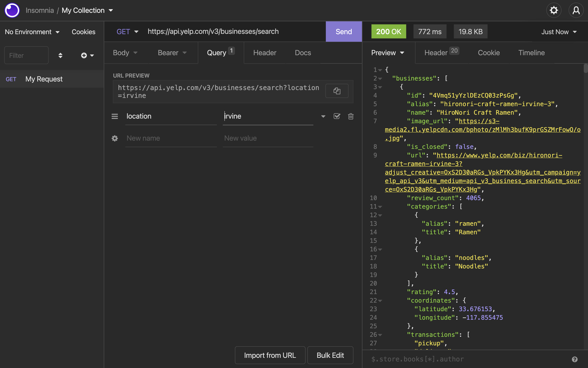Click the 772 ms response time
The width and height of the screenshot is (588, 368).
(x=430, y=31)
